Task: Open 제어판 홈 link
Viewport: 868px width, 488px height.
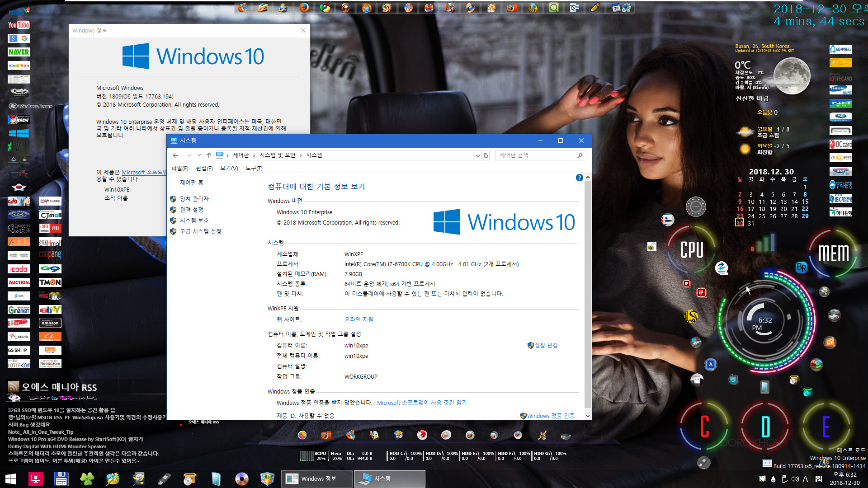Action: (192, 183)
